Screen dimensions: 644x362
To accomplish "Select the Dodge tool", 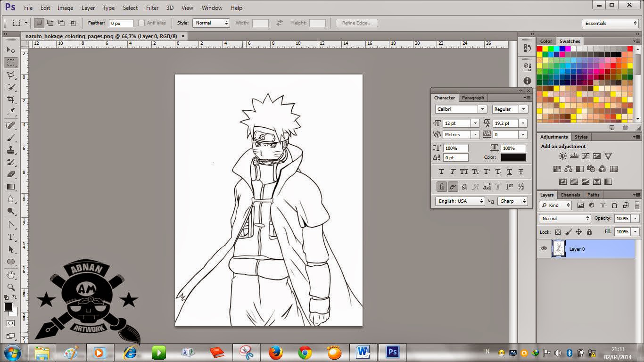I will pos(10,211).
